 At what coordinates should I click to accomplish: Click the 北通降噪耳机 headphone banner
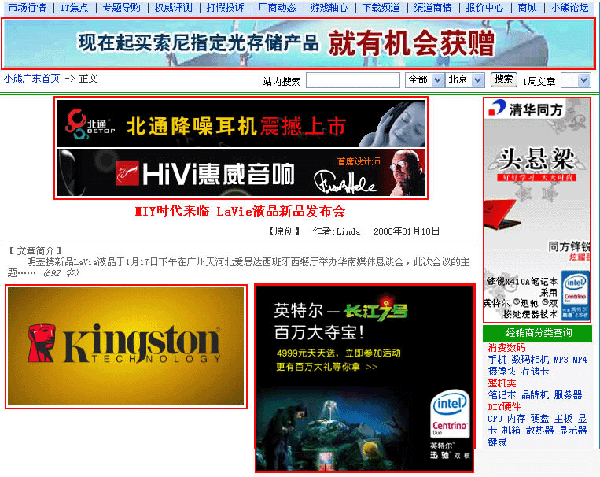pos(241,124)
